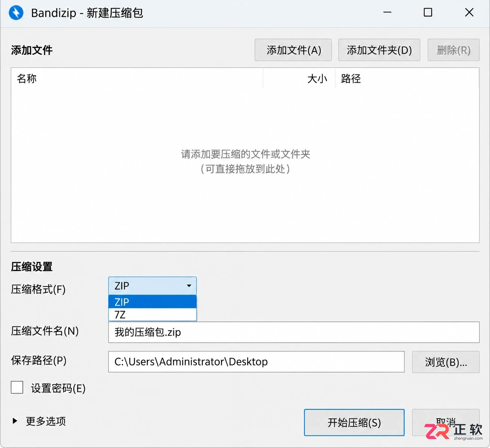Click the greyed 删除(R) button

453,50
